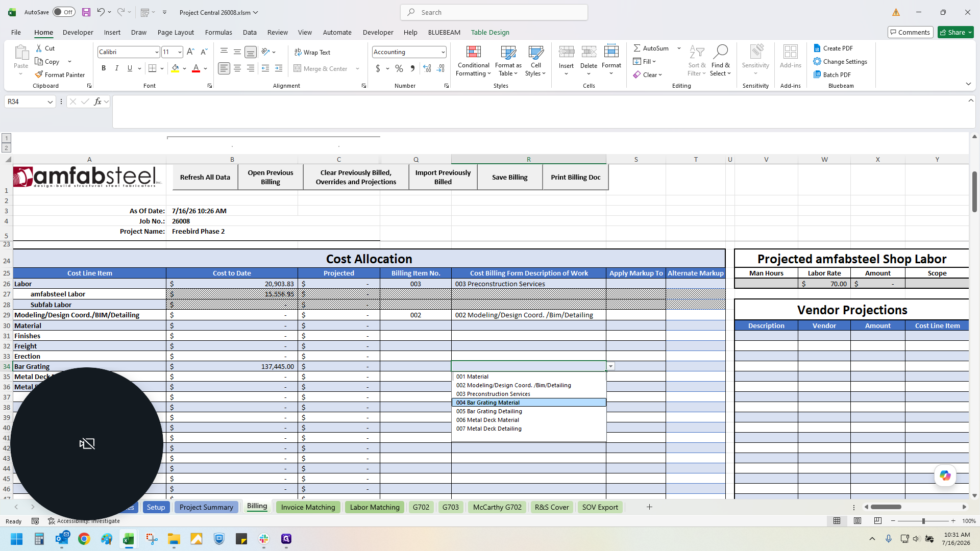Screen dimensions: 980x551
Task: Open the Formulas ribbon tab
Action: click(218, 32)
